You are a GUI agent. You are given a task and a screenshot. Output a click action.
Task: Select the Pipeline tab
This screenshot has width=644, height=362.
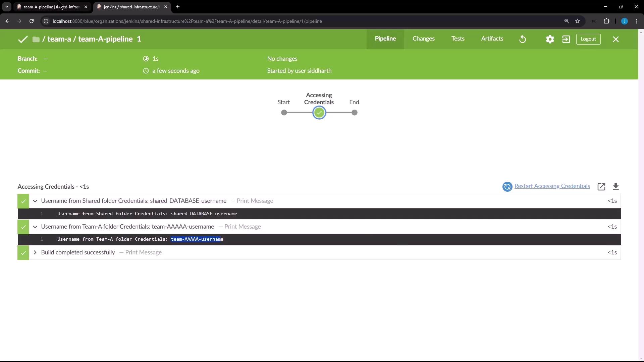[x=385, y=39]
